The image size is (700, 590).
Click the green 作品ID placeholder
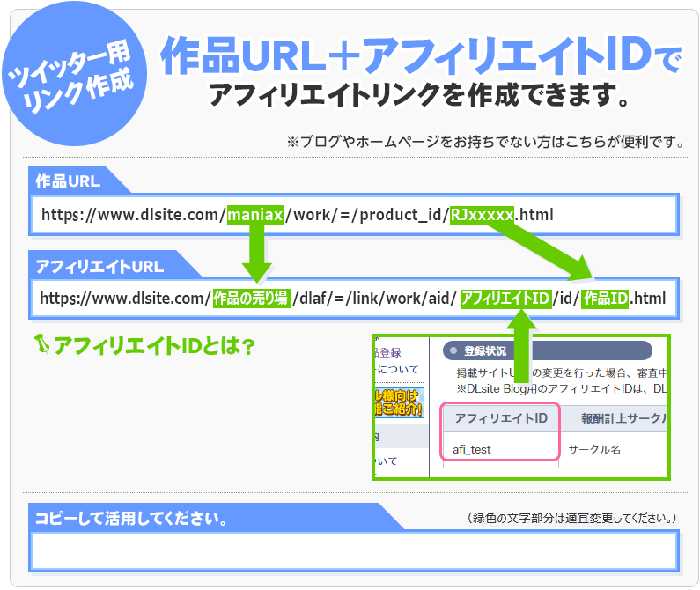tap(606, 298)
